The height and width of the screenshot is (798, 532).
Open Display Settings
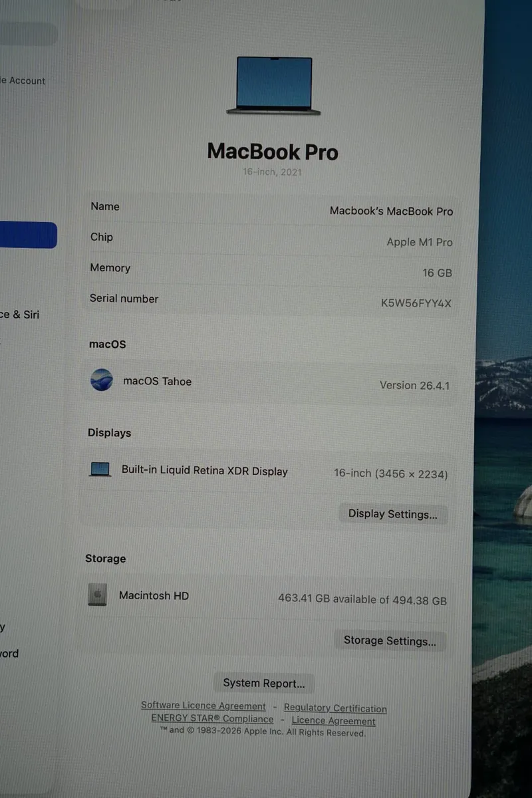click(393, 514)
